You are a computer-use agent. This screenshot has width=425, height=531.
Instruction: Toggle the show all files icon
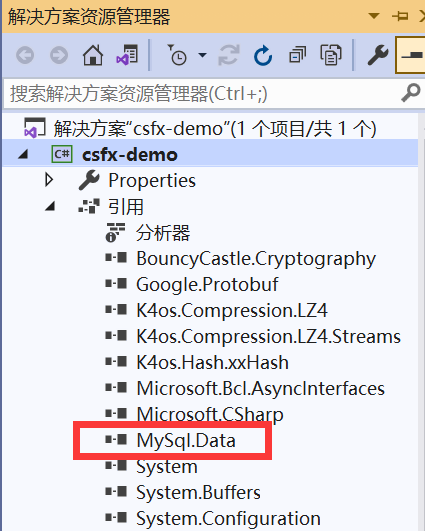click(x=331, y=55)
